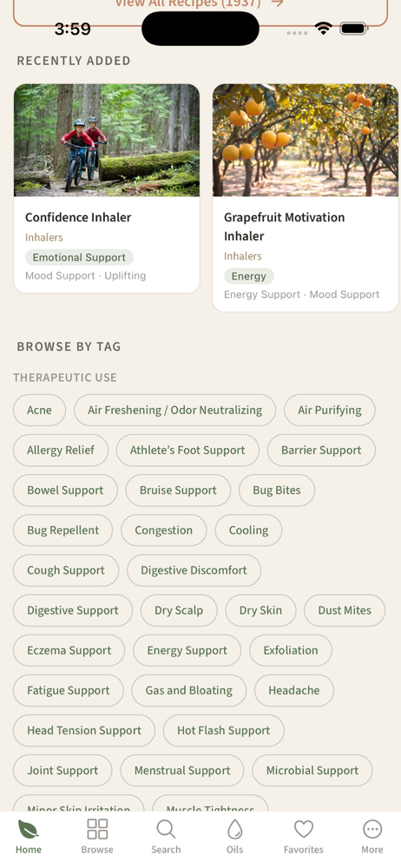Select the Hot Flash Support tag
The width and height of the screenshot is (401, 868).
point(224,730)
